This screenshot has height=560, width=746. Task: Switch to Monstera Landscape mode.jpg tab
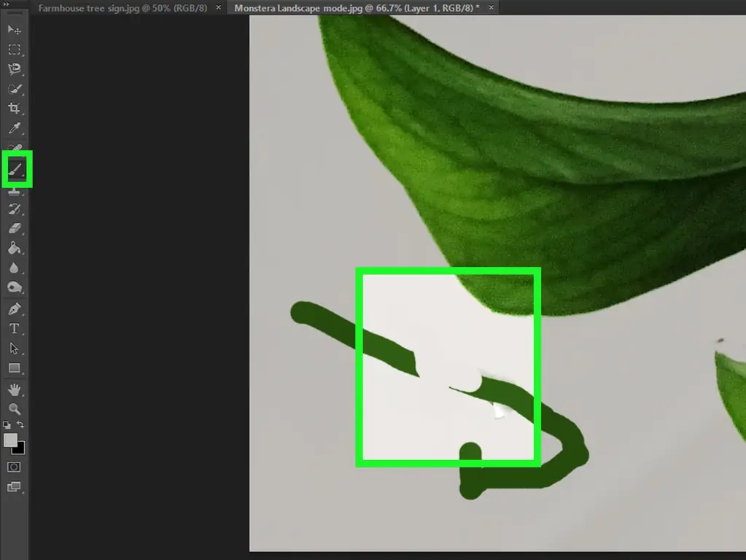[x=357, y=8]
